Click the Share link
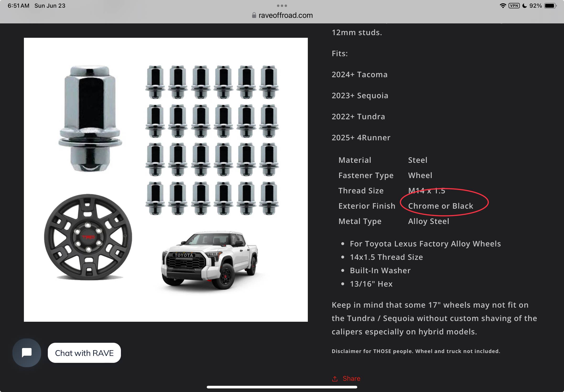 click(346, 378)
